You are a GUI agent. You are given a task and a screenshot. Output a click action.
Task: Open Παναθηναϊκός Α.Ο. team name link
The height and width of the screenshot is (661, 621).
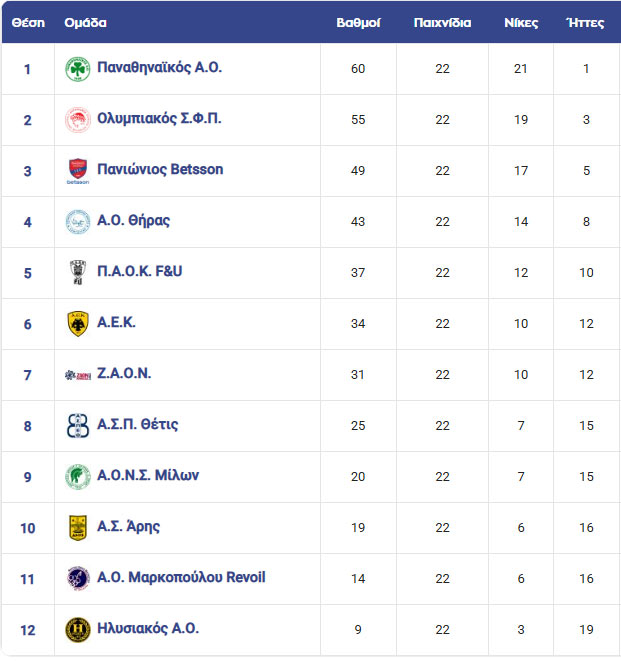pyautogui.click(x=159, y=68)
